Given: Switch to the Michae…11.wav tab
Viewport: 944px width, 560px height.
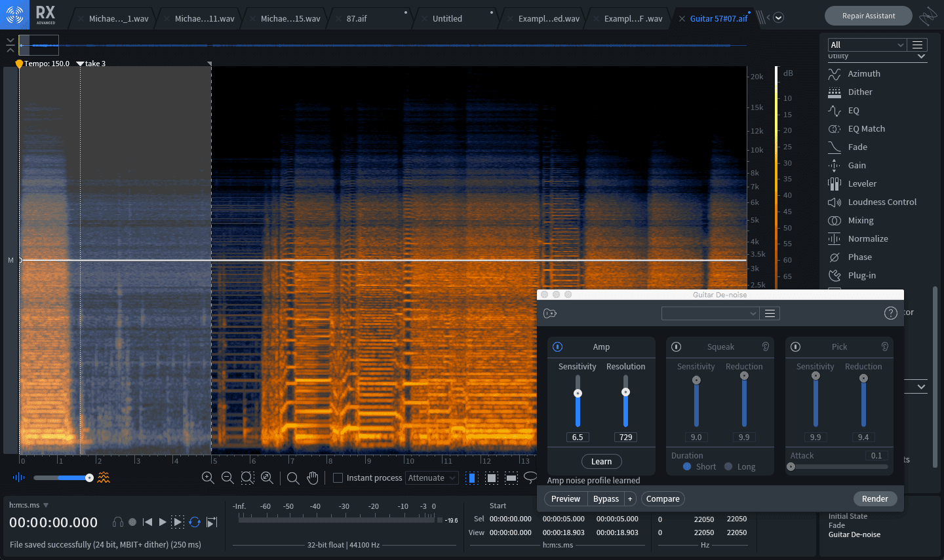Looking at the screenshot, I should 205,19.
